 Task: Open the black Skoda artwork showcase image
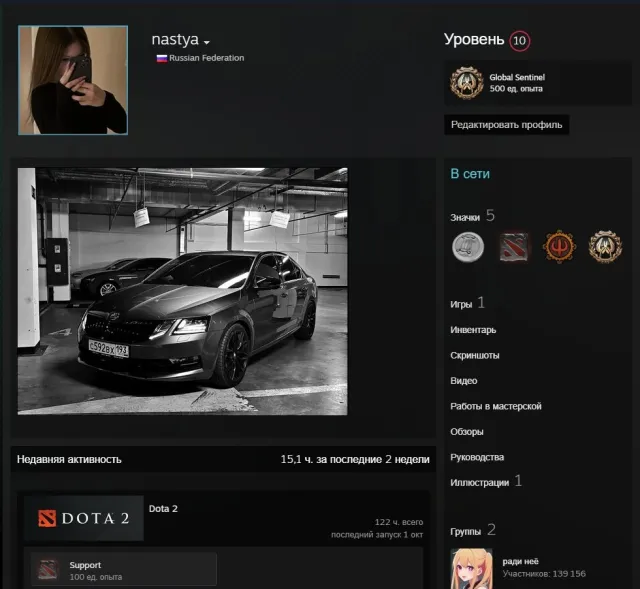[182, 291]
